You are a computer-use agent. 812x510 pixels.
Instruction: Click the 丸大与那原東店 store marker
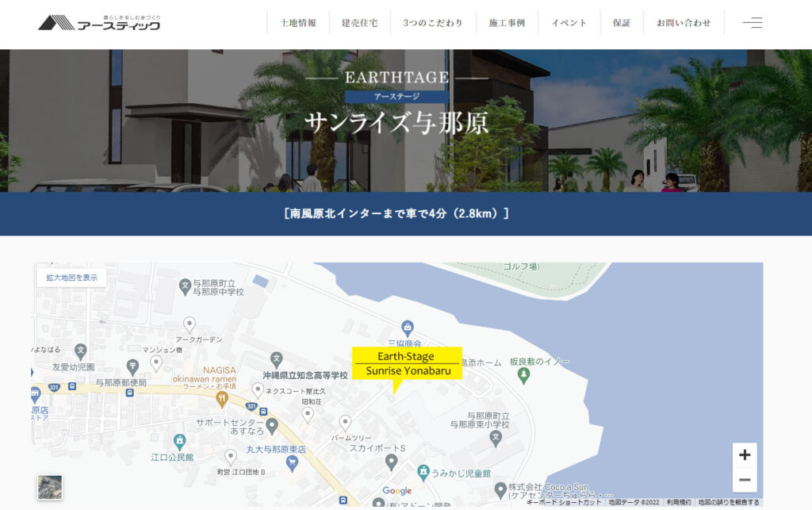(292, 463)
